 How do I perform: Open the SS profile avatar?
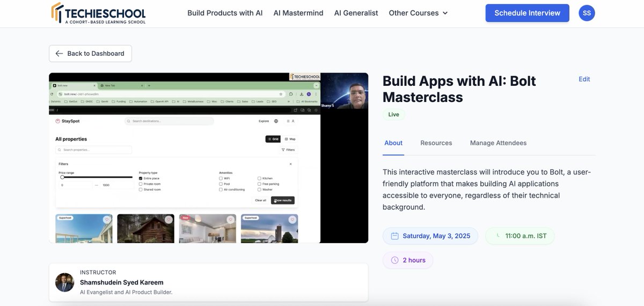587,13
